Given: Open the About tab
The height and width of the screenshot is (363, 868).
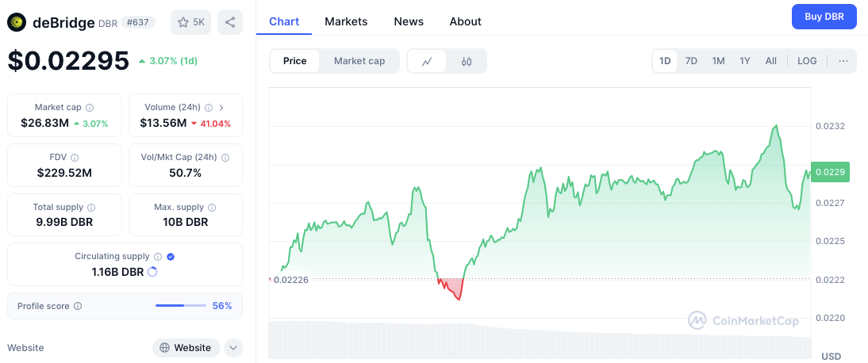Looking at the screenshot, I should click(465, 21).
